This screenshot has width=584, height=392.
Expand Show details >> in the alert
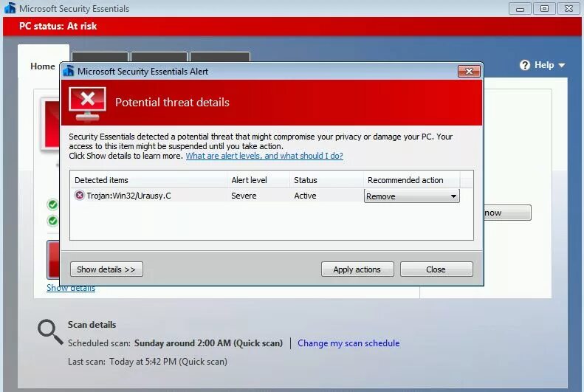(106, 269)
